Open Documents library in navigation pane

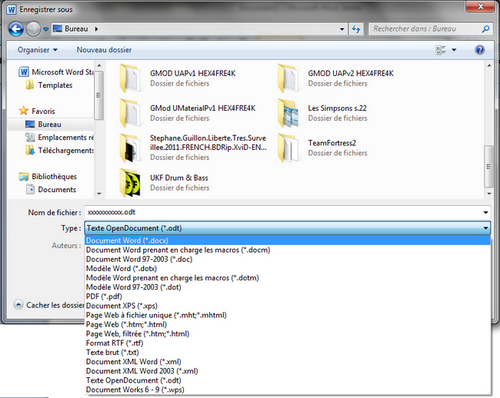[x=51, y=190]
